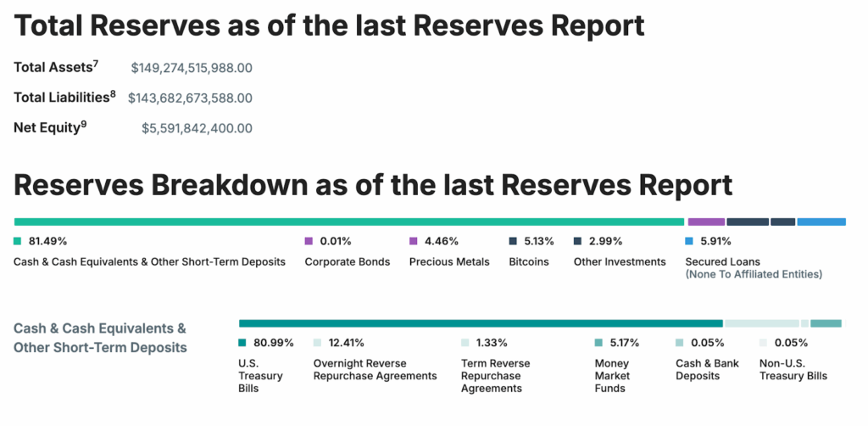Screen dimensions: 868x426
Task: Click the green Cash & Cash Equivalents legend square
Action: tap(18, 241)
